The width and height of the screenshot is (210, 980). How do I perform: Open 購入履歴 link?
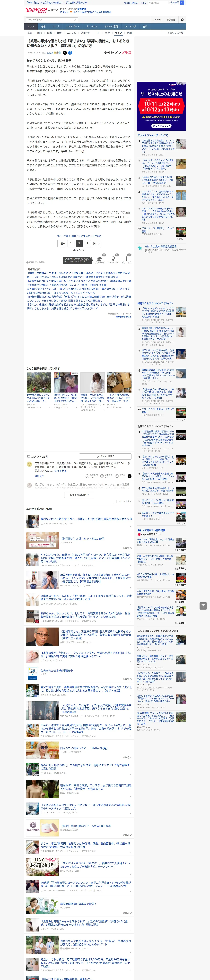[171, 19]
